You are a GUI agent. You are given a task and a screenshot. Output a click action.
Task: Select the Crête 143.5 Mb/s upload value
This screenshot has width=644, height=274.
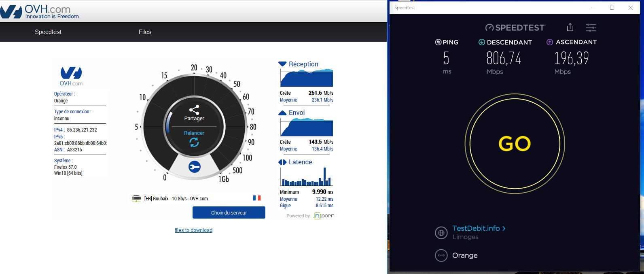pyautogui.click(x=321, y=142)
